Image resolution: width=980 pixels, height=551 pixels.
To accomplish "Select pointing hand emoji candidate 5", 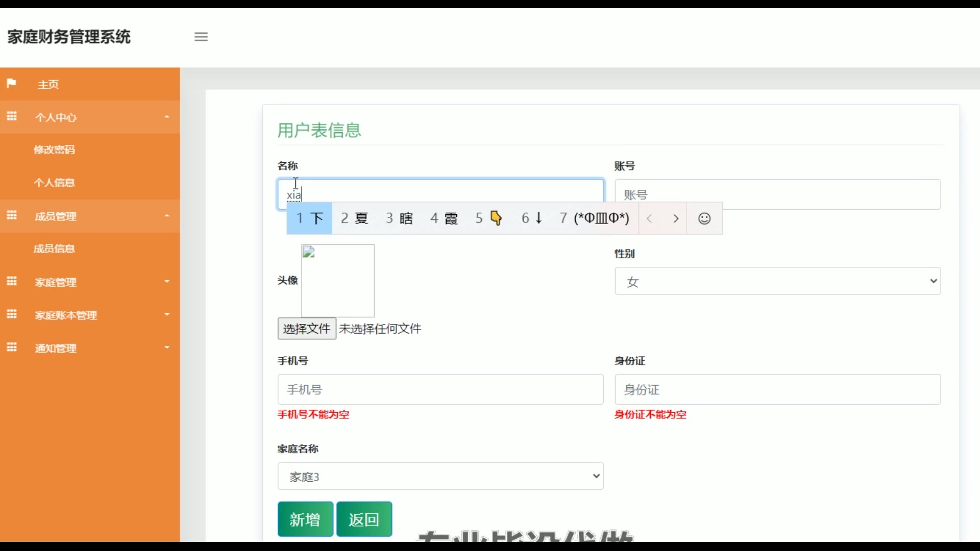I will coord(489,218).
